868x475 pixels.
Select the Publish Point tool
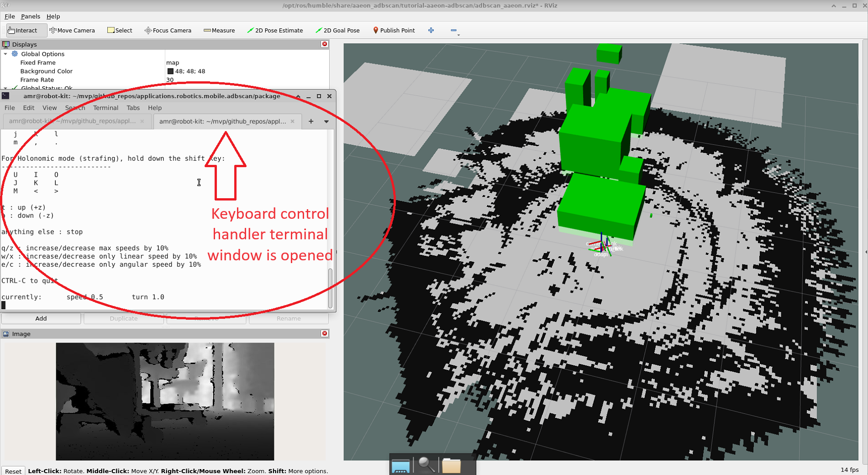pyautogui.click(x=394, y=31)
